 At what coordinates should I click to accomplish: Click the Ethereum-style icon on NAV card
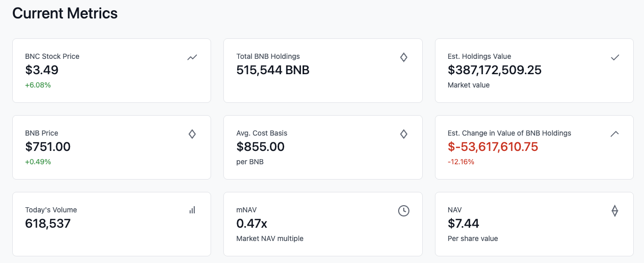[x=615, y=211]
